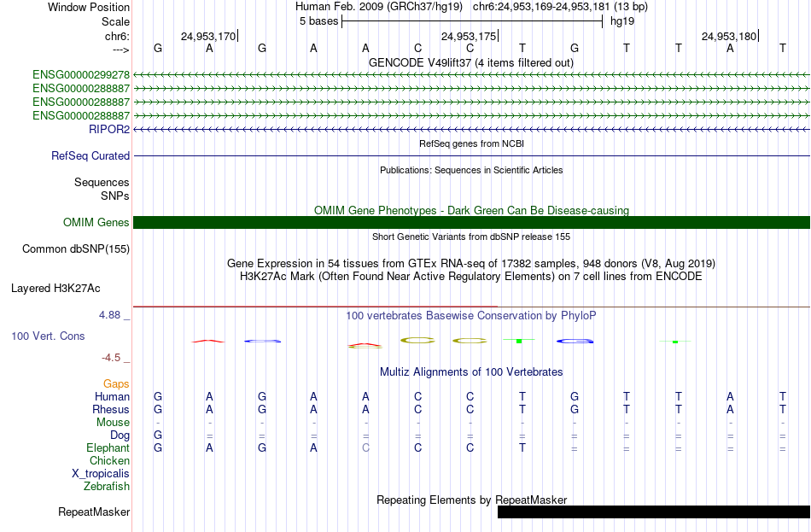The height and width of the screenshot is (532, 811).
Task: Click the Chicken species label
Action: [109, 460]
